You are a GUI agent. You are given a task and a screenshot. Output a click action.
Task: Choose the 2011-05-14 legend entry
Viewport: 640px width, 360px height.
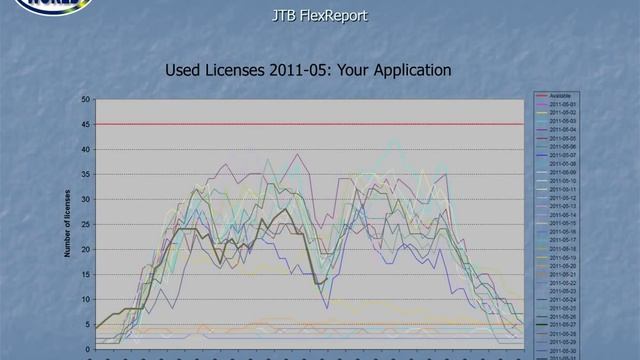pos(556,215)
